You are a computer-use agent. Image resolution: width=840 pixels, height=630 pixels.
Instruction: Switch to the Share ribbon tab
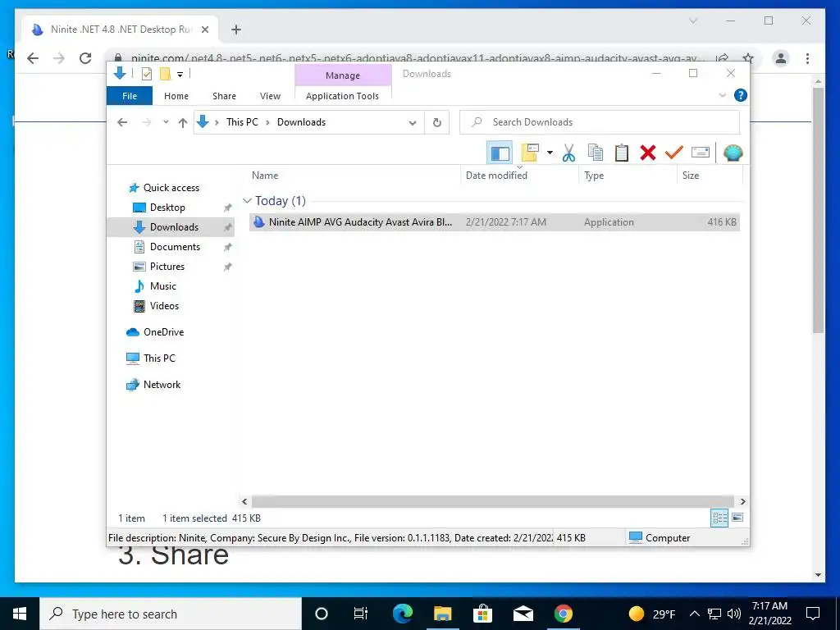(224, 96)
